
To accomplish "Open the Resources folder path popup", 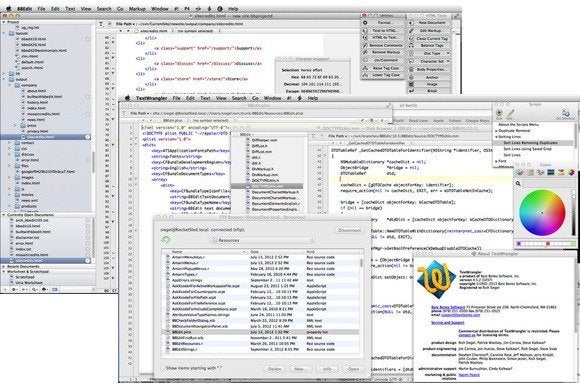I will (x=263, y=240).
